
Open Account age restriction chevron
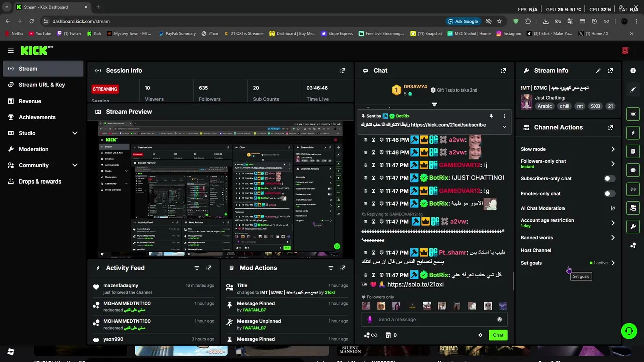coord(613,223)
